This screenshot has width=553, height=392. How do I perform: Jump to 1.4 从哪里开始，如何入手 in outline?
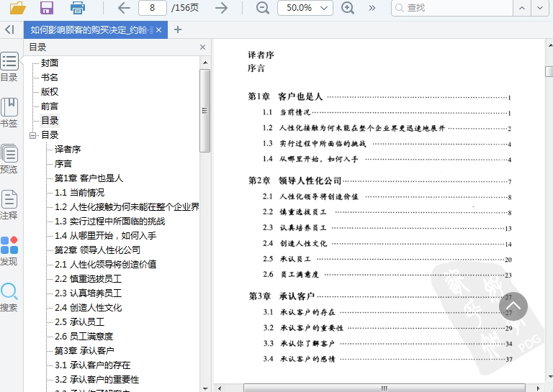click(x=105, y=236)
